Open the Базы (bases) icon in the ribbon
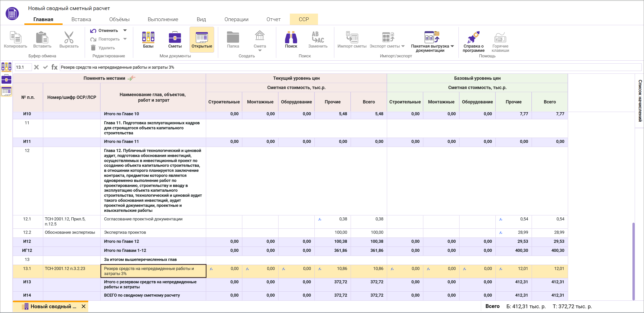The width and height of the screenshot is (644, 313). [148, 38]
